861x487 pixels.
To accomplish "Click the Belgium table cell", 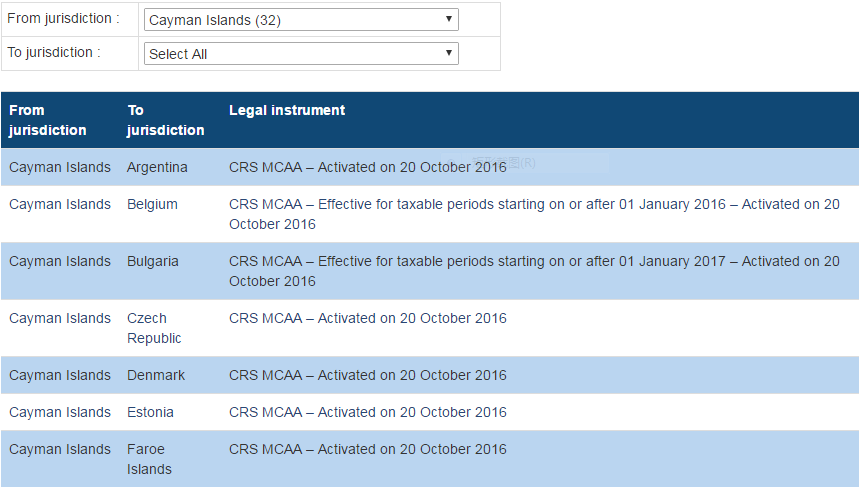I will [152, 204].
